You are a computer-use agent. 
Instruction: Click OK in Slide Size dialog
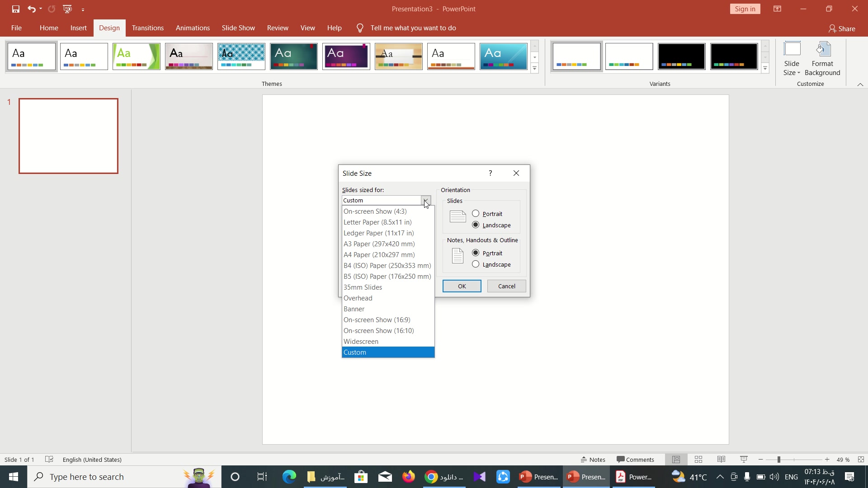[462, 286]
